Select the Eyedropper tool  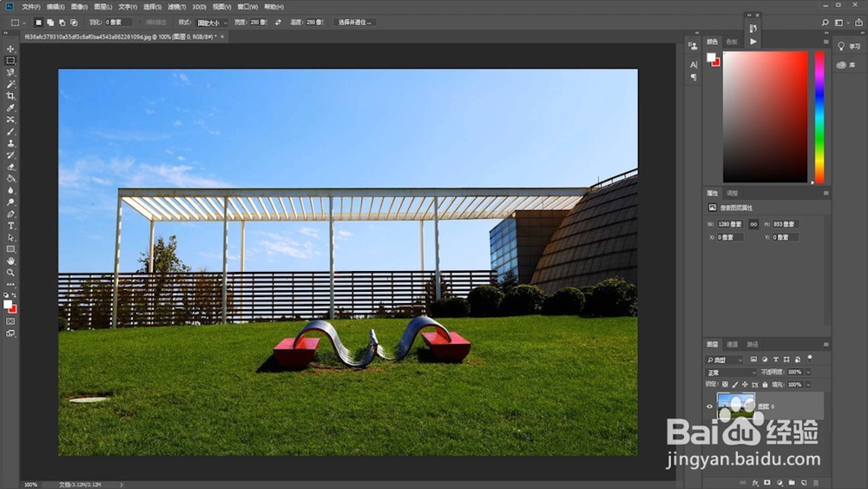click(x=10, y=108)
